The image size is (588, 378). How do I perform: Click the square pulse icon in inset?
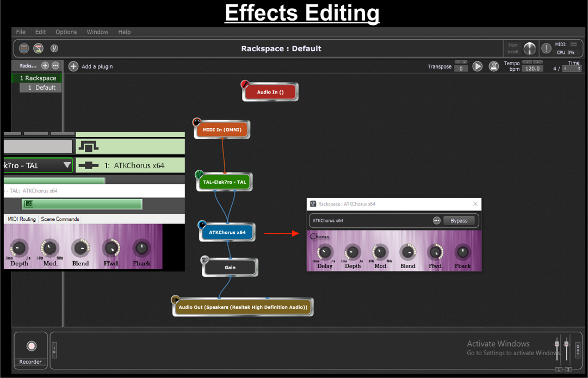coord(89,146)
